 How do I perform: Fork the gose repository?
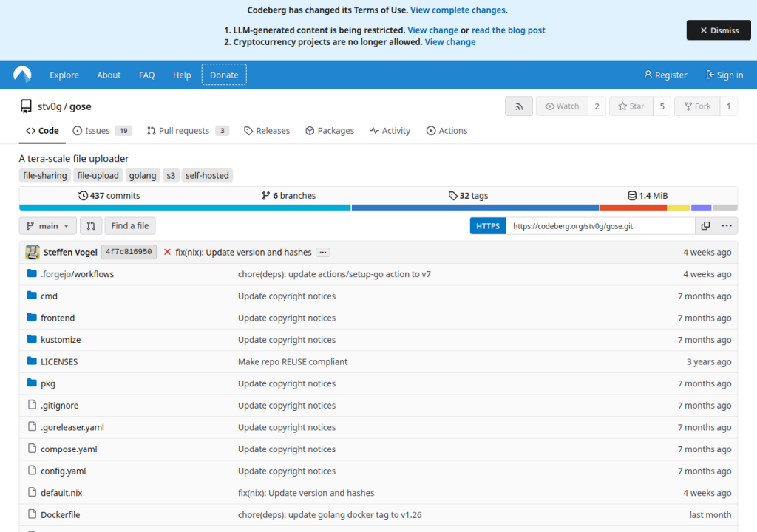pos(697,106)
